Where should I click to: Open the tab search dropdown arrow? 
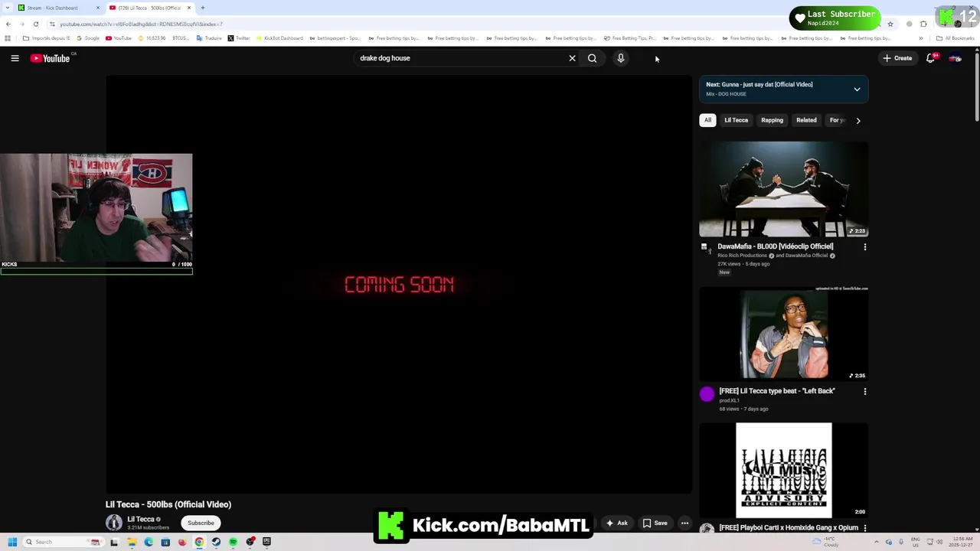(x=8, y=8)
